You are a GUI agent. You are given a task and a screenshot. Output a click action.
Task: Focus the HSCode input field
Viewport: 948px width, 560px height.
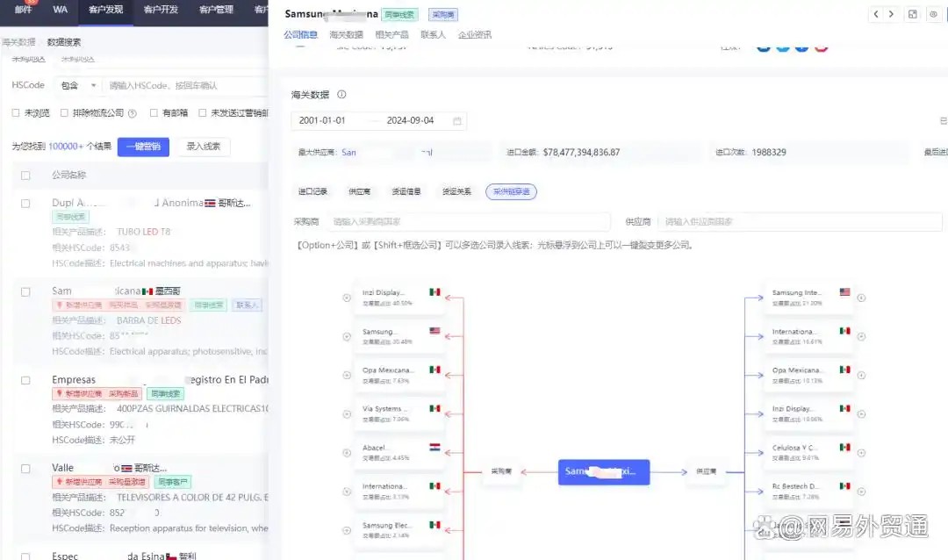(x=188, y=85)
